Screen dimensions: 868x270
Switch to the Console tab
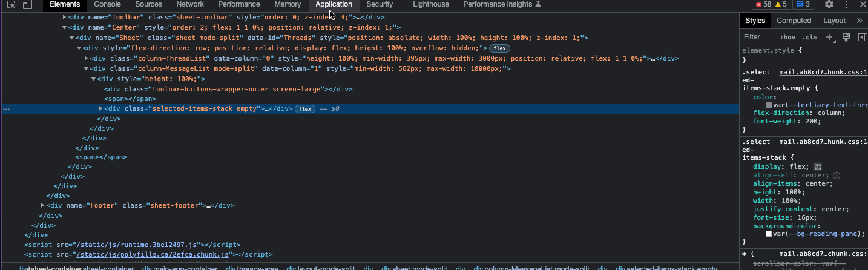(107, 4)
